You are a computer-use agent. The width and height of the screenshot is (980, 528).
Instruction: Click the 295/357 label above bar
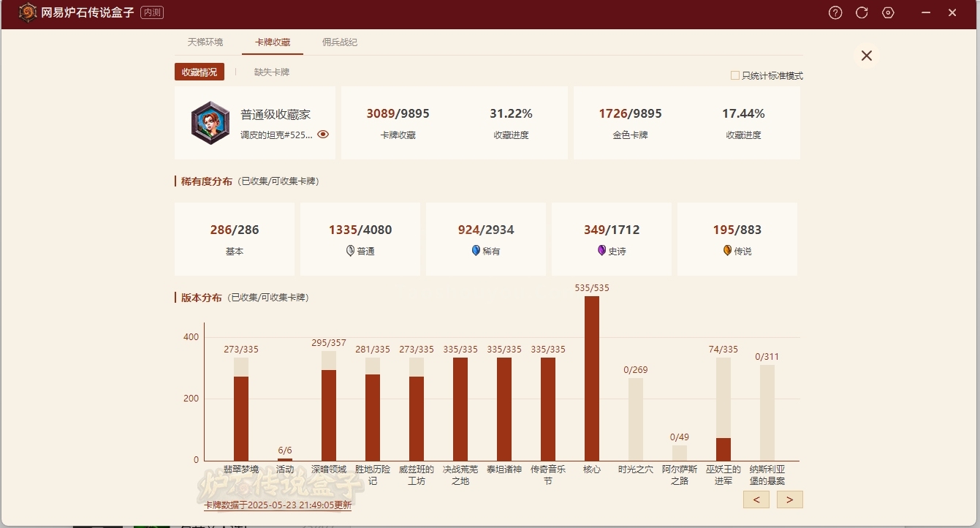pyautogui.click(x=329, y=343)
